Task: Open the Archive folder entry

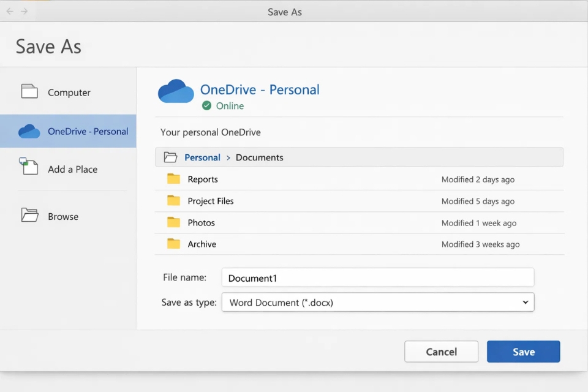Action: [201, 244]
